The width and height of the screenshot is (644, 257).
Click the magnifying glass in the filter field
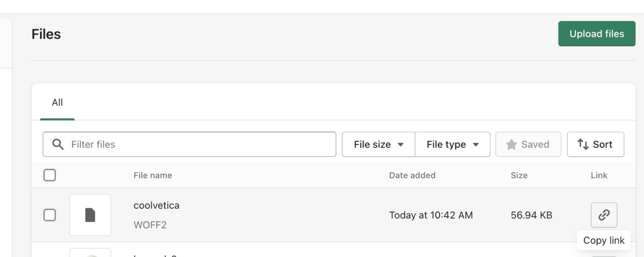(58, 144)
